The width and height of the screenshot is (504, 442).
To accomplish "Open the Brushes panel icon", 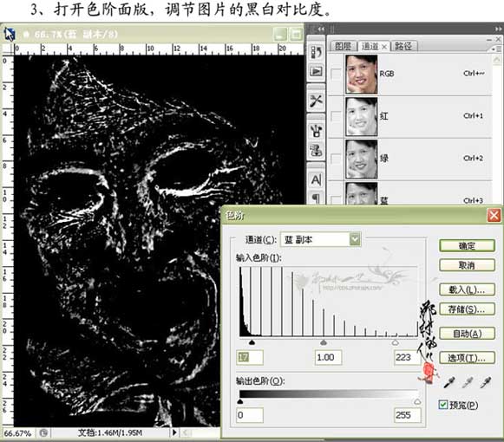I will point(316,130).
